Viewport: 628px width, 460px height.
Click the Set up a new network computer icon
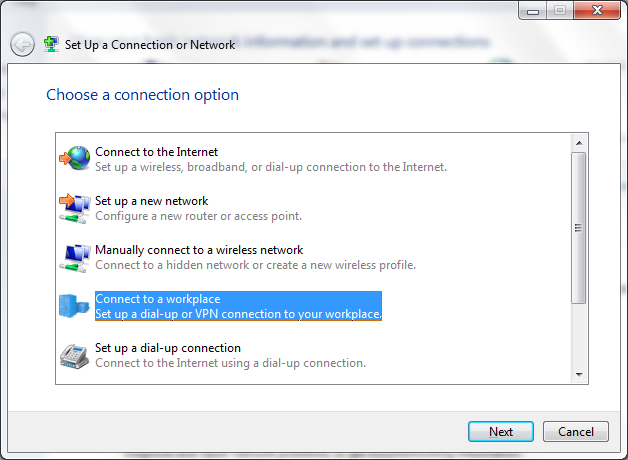tap(75, 208)
